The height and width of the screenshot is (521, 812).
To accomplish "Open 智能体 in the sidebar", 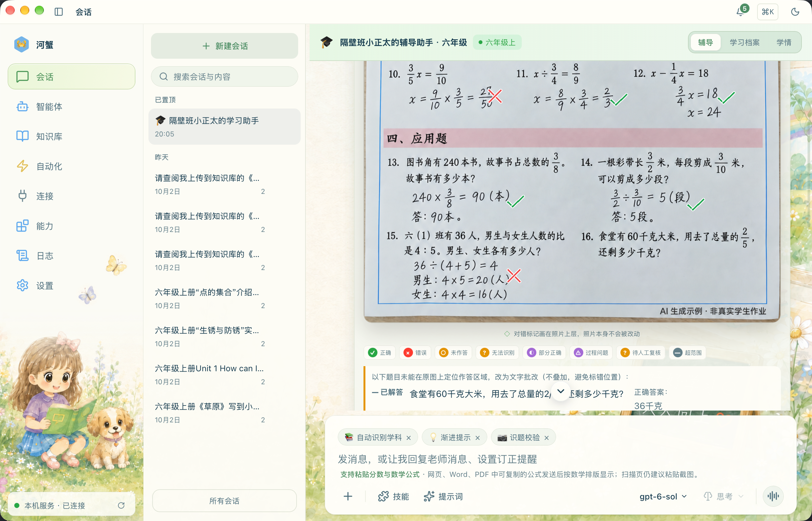I will pyautogui.click(x=71, y=107).
